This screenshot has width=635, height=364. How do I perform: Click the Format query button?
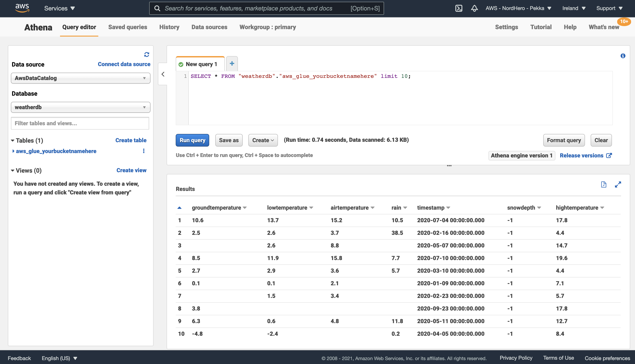(x=564, y=140)
